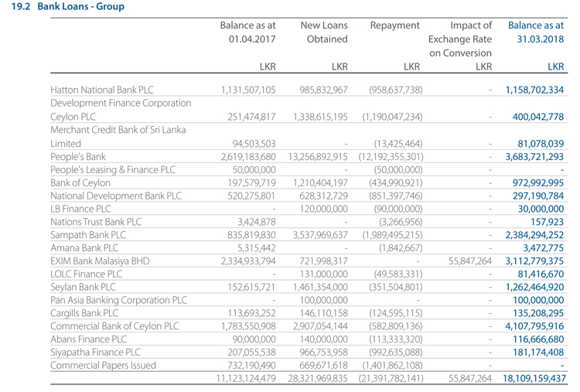Select Sampath Bank new loans 3,537,969,637
This screenshot has width=580, height=392.
click(x=320, y=235)
